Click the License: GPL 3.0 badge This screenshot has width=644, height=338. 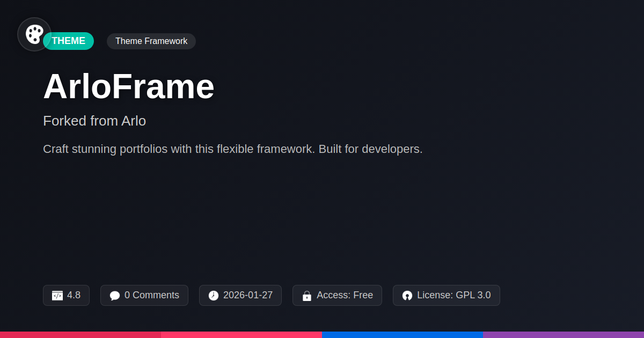[447, 295]
